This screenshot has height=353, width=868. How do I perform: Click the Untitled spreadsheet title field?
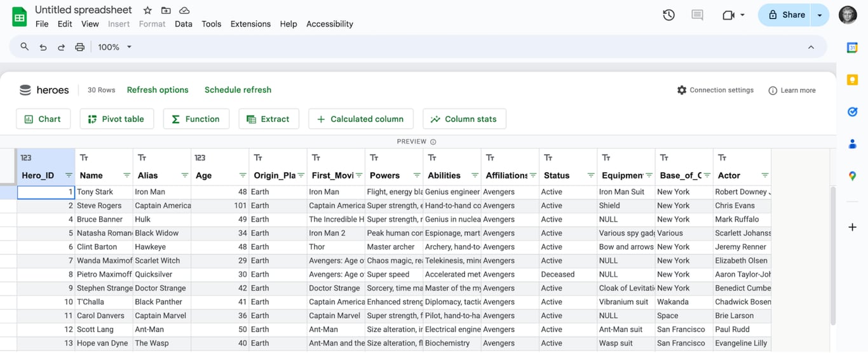pyautogui.click(x=83, y=10)
